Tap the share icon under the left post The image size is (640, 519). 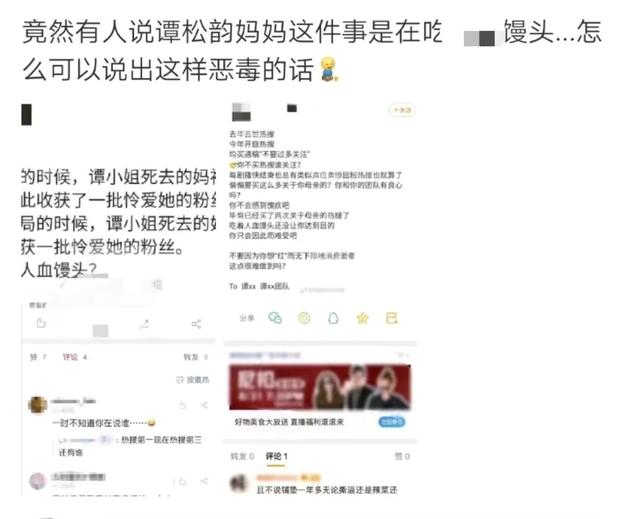point(196,324)
